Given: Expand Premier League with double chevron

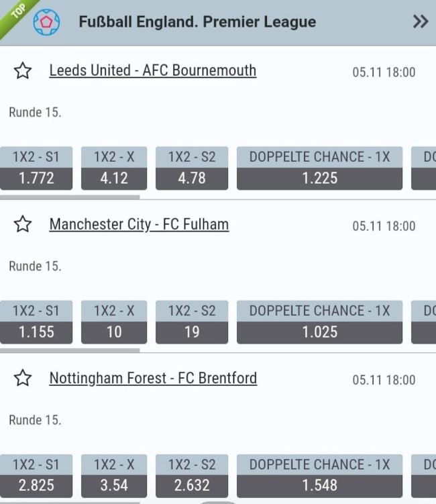Looking at the screenshot, I should (421, 22).
